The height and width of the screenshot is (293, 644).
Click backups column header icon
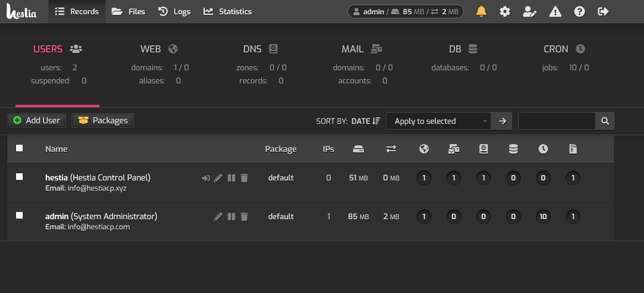point(574,149)
